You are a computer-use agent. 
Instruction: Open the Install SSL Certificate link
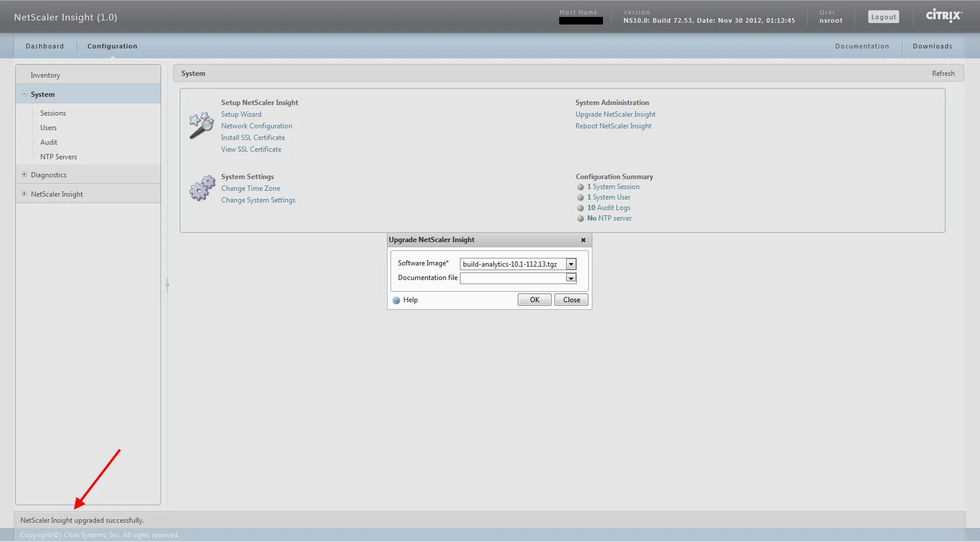[253, 138]
